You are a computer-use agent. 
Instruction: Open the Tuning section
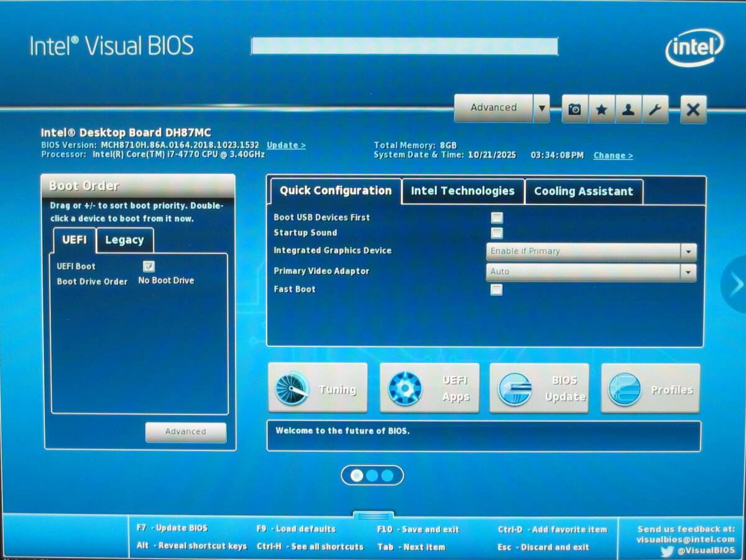coord(318,388)
